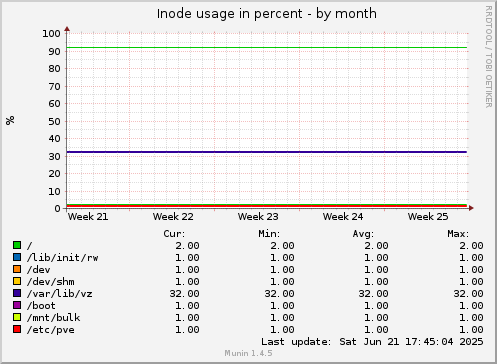This screenshot has width=497, height=364.
Task: Click the yellow swatch for /dev/shm
Action: pyautogui.click(x=17, y=281)
